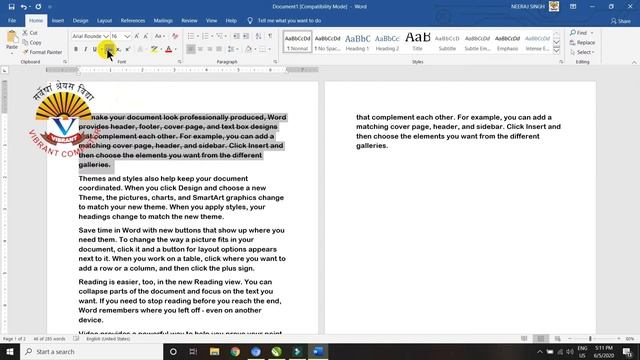Toggle Bold formatting
This screenshot has height=360, width=640.
(x=76, y=49)
